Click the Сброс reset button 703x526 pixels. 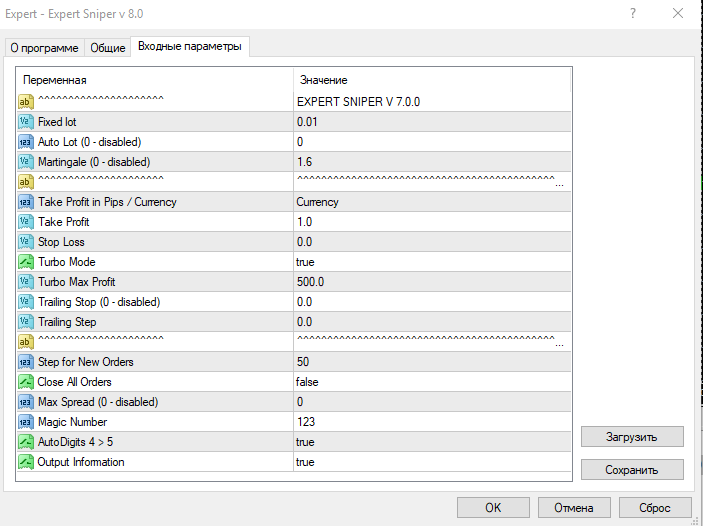(654, 508)
